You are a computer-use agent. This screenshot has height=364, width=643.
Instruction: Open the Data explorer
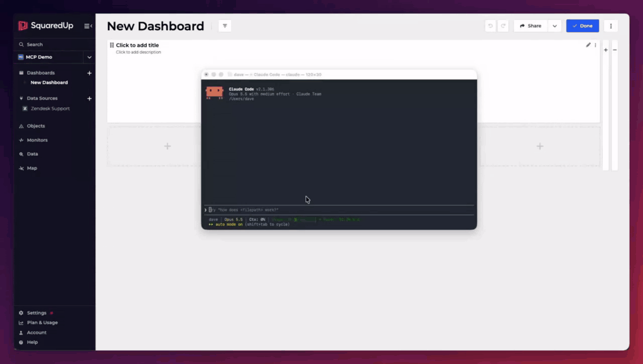click(x=33, y=154)
